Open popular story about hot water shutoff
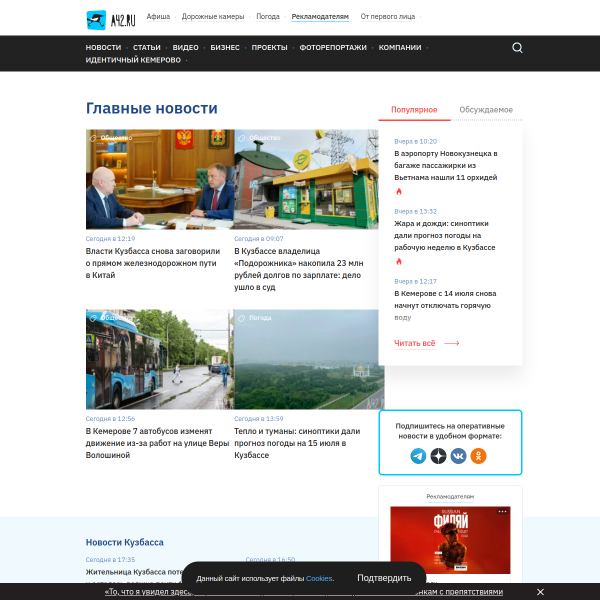 (x=445, y=305)
